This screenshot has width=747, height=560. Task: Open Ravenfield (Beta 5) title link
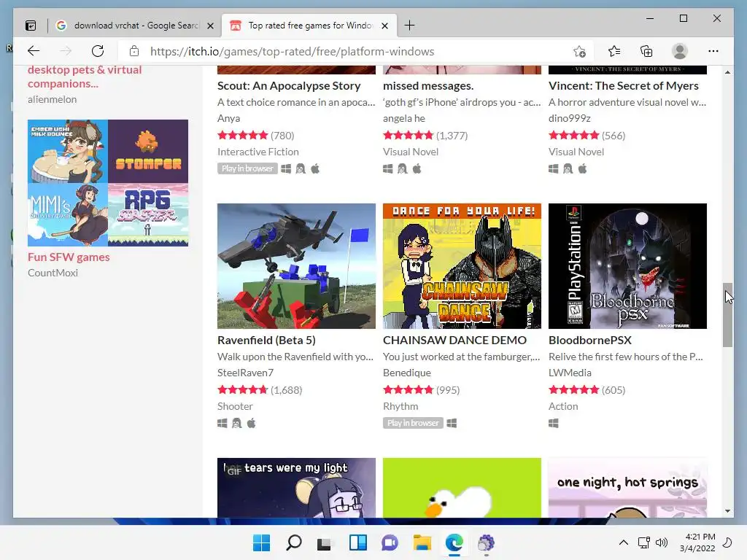tap(266, 340)
